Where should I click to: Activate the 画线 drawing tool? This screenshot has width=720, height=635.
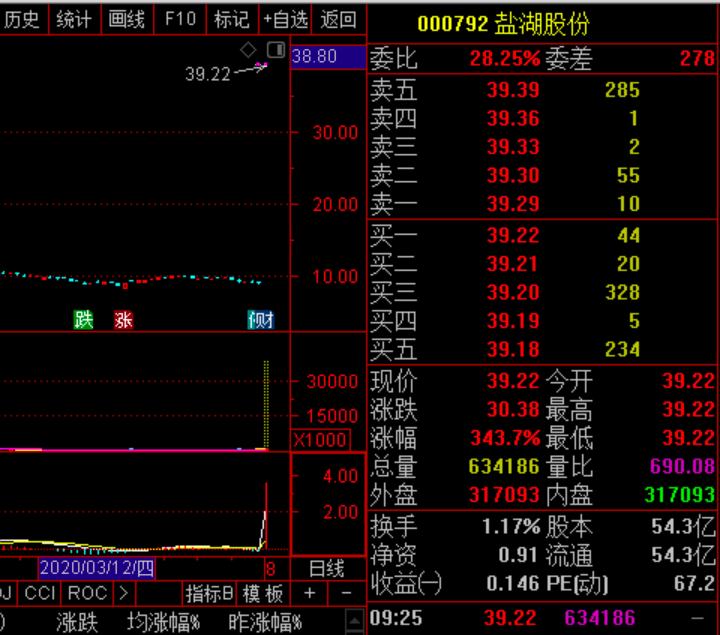click(127, 19)
